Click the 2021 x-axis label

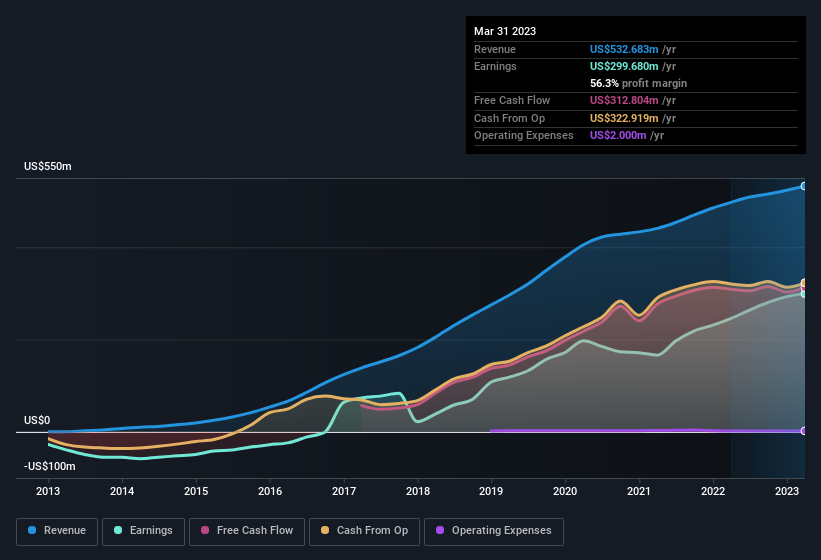coord(639,491)
